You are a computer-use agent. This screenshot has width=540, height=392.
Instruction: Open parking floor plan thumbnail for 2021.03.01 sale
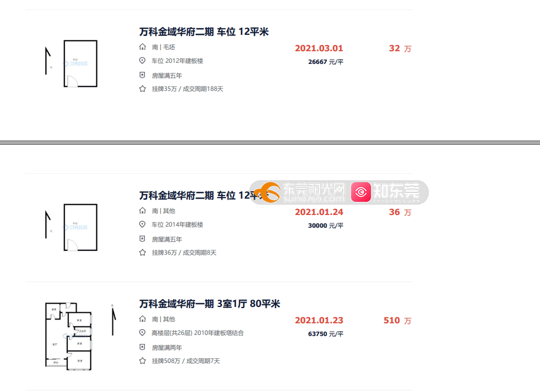point(71,63)
